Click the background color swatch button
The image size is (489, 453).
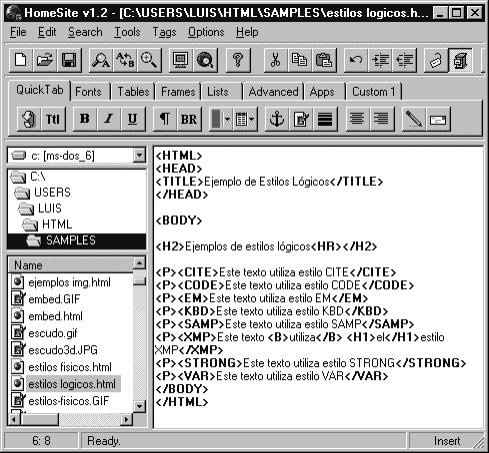216,119
